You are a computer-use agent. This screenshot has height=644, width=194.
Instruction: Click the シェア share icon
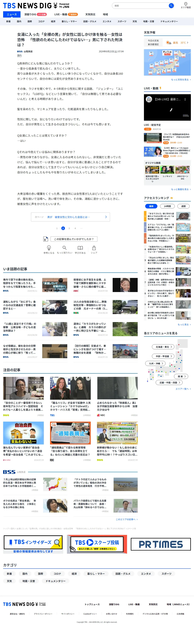[x=94, y=247]
